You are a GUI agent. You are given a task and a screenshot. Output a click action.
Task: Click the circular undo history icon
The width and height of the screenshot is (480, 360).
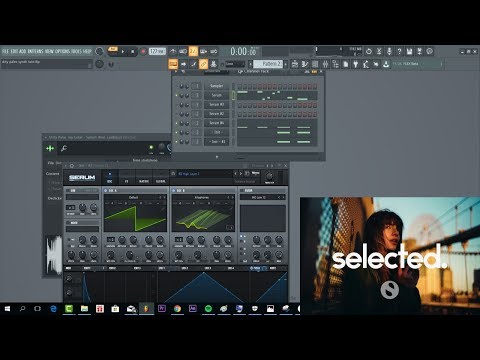(369, 51)
